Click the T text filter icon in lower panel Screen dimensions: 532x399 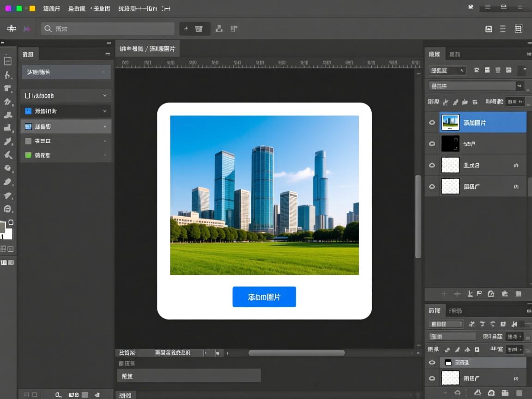tap(482, 324)
